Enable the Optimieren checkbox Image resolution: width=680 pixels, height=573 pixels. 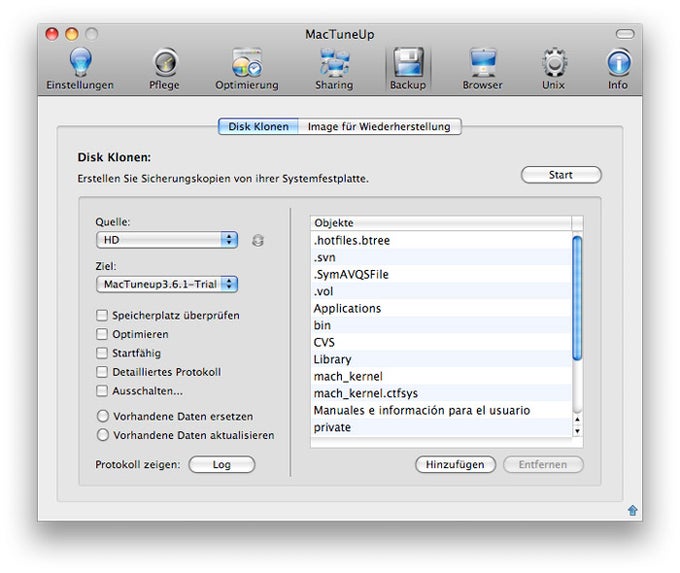coord(102,334)
